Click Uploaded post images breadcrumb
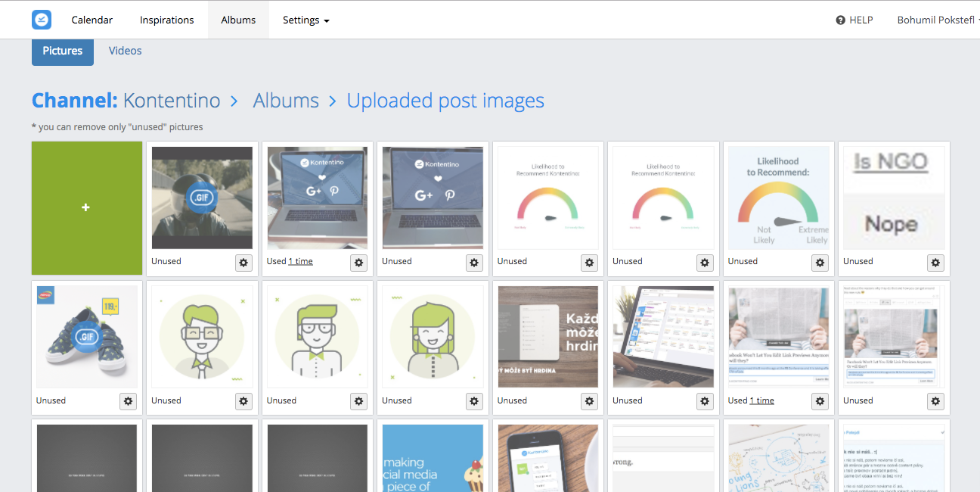 pyautogui.click(x=445, y=101)
